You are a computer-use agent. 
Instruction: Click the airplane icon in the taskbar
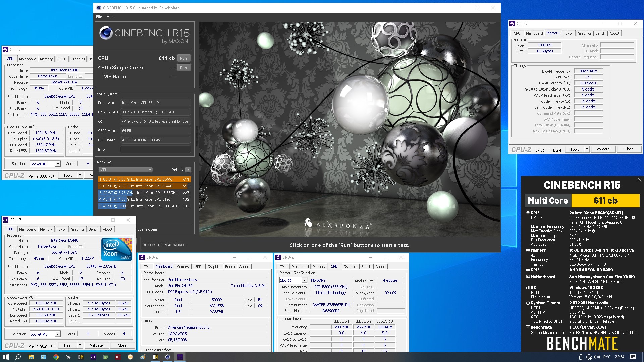68,357
